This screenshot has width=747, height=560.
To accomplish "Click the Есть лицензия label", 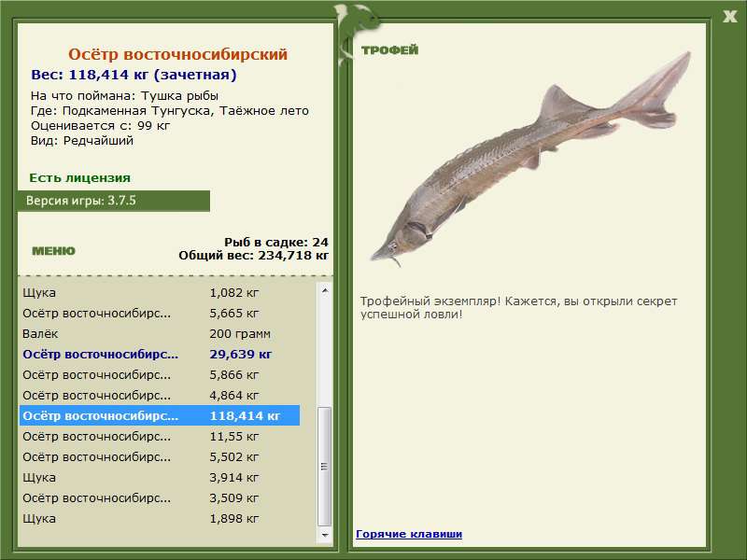I will click(79, 177).
